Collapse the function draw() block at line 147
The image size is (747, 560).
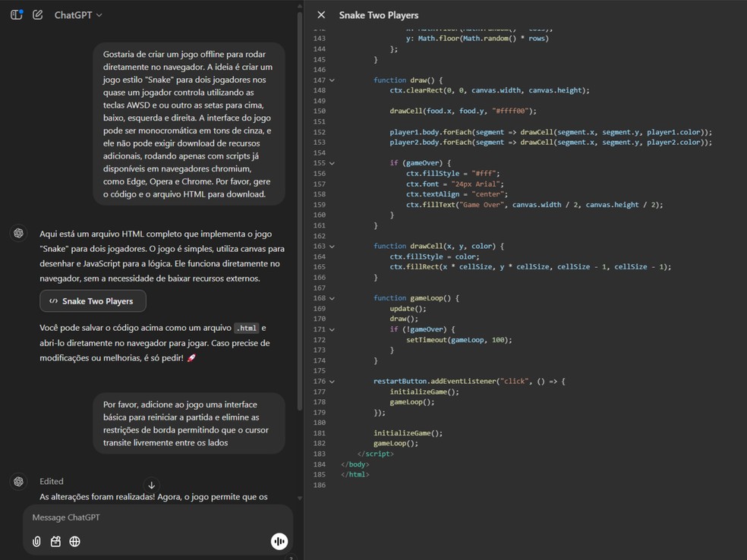point(332,80)
